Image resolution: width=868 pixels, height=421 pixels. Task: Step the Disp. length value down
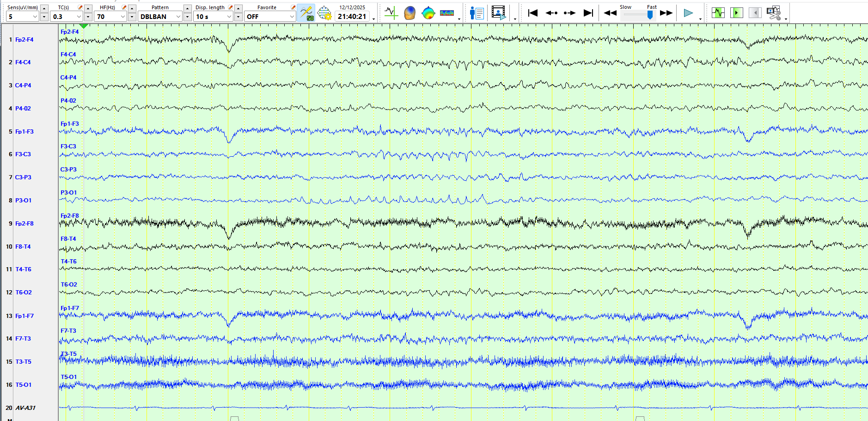click(x=238, y=17)
